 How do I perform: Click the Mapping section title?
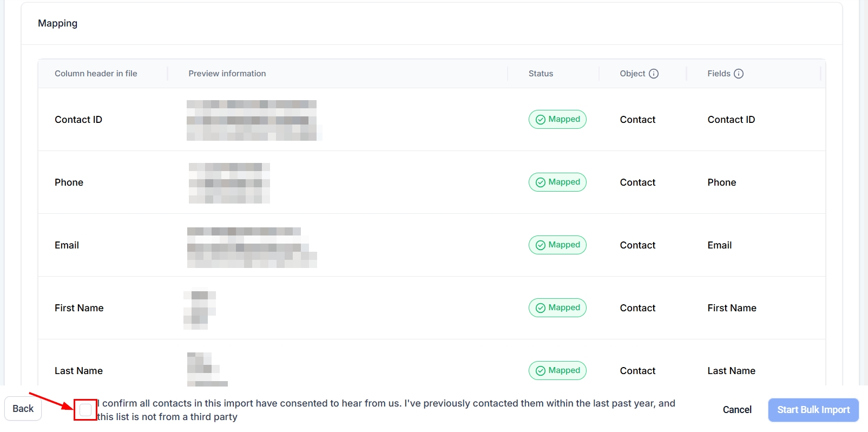coord(58,23)
